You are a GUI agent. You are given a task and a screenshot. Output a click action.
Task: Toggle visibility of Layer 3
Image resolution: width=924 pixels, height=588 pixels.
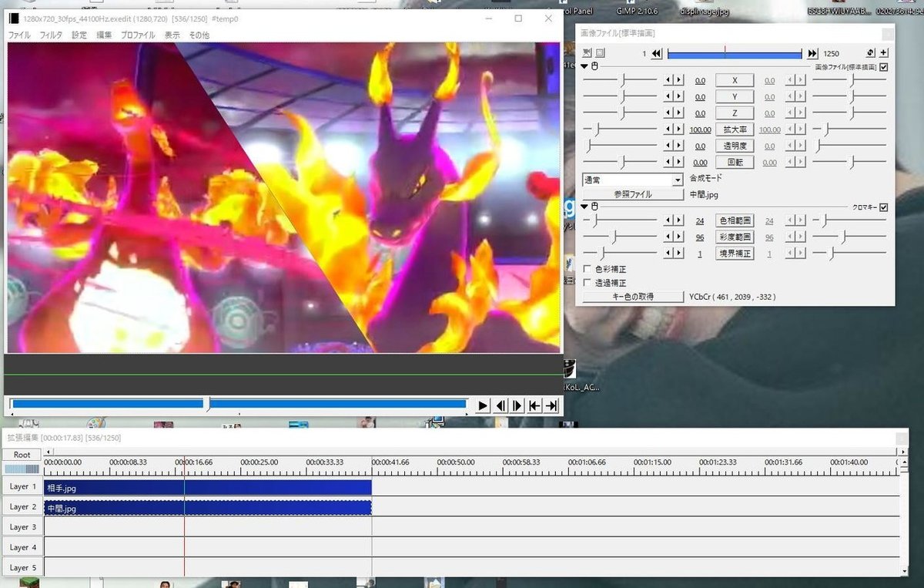click(x=22, y=527)
